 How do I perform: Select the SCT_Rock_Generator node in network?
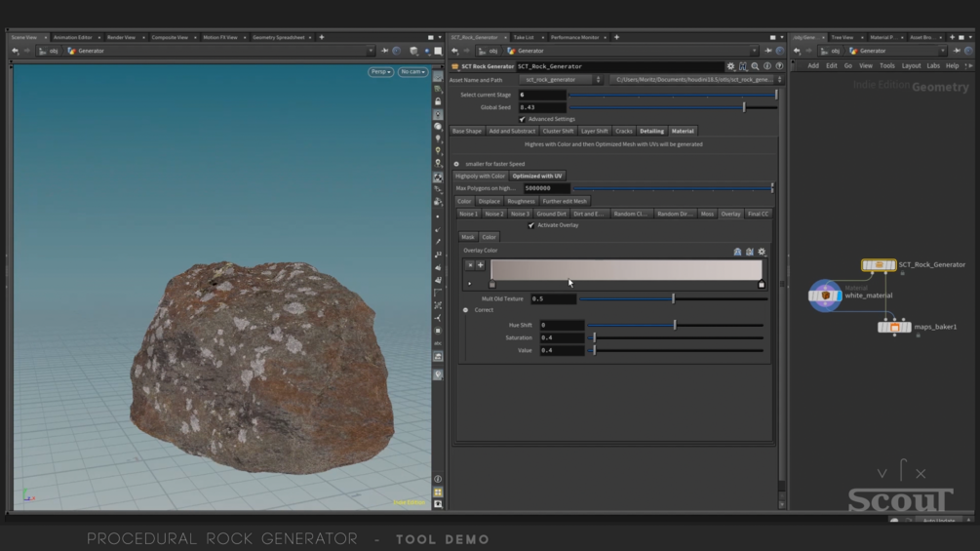point(879,265)
